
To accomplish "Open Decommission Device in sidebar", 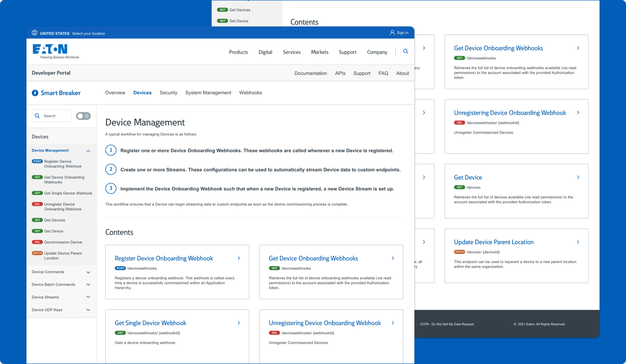I will click(x=63, y=242).
